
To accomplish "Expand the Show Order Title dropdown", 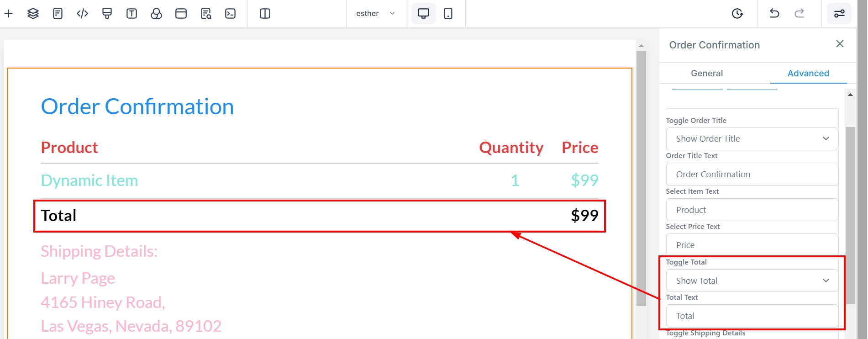I will [752, 139].
